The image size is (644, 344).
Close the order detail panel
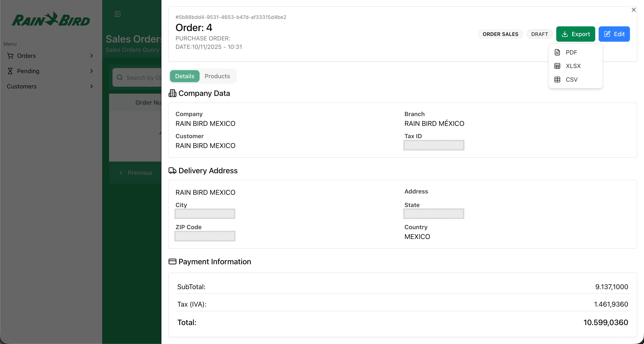(634, 10)
